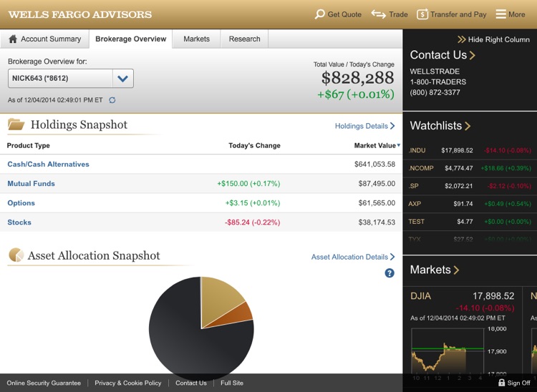This screenshot has width=537, height=392.
Task: Click the $828,288 total value
Action: point(357,78)
